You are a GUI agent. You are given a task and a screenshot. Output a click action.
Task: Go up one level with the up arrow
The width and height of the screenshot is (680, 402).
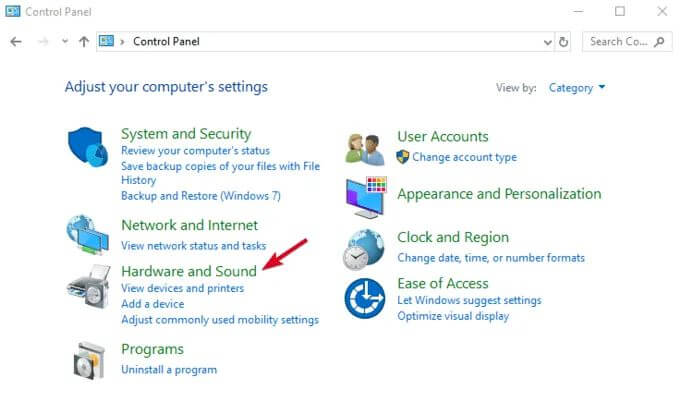click(x=84, y=42)
